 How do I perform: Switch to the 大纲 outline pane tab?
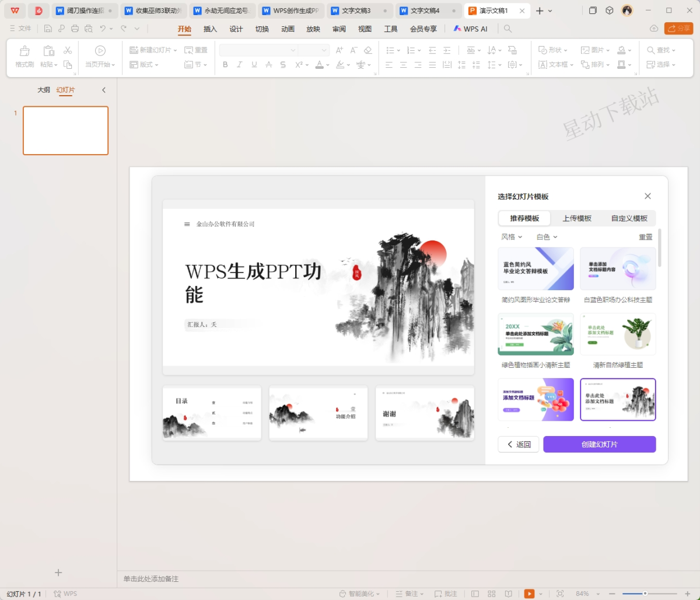tap(44, 90)
